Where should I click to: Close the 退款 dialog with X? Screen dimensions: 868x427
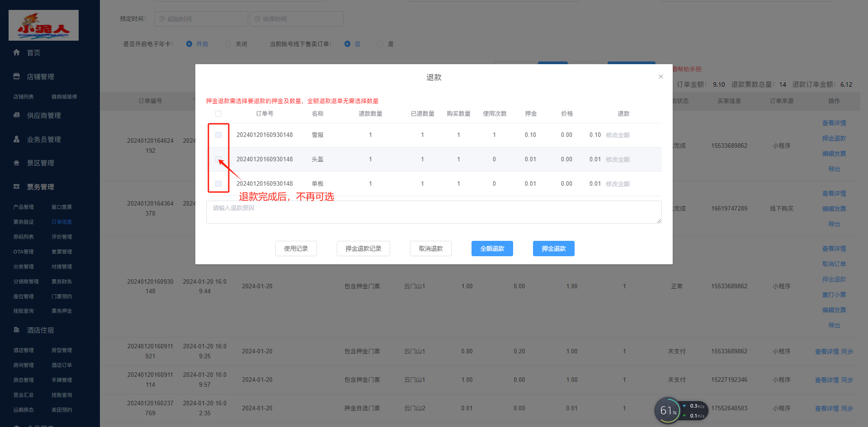click(x=660, y=77)
